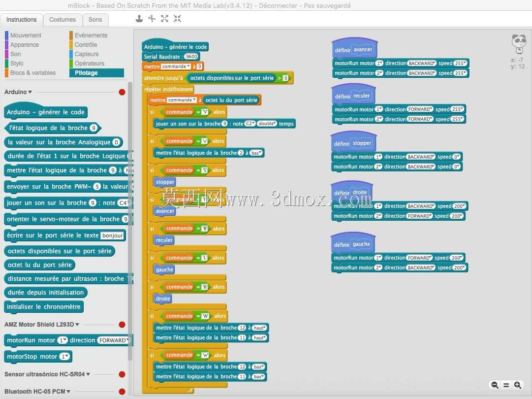Screen dimensions: 532x399
Task: Select the Evénements block category
Action: click(x=91, y=35)
